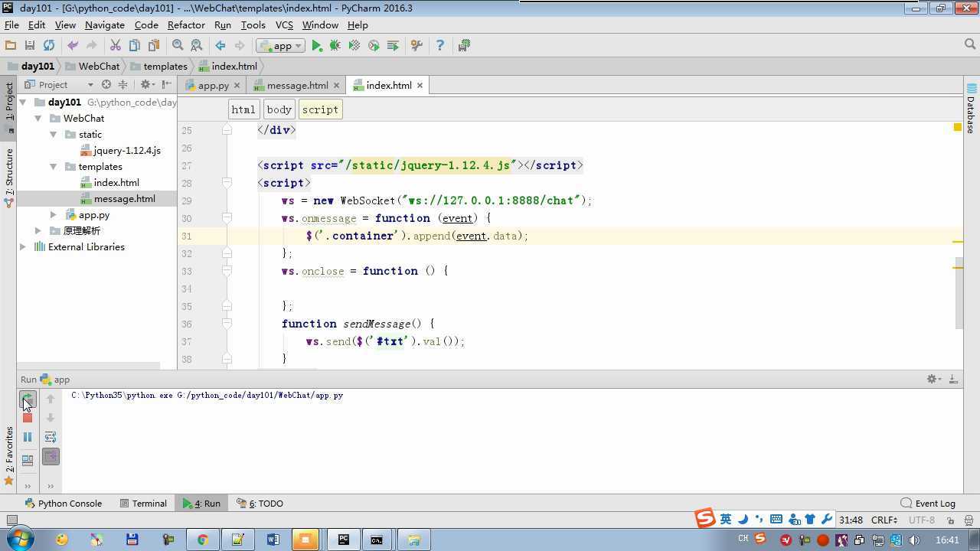Open the VCS menu

coord(284,24)
